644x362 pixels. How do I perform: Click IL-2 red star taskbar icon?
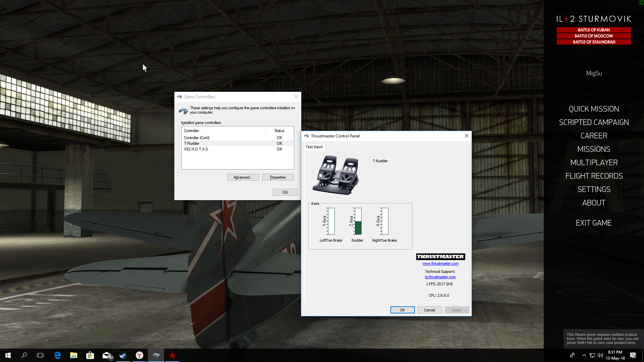pyautogui.click(x=172, y=355)
